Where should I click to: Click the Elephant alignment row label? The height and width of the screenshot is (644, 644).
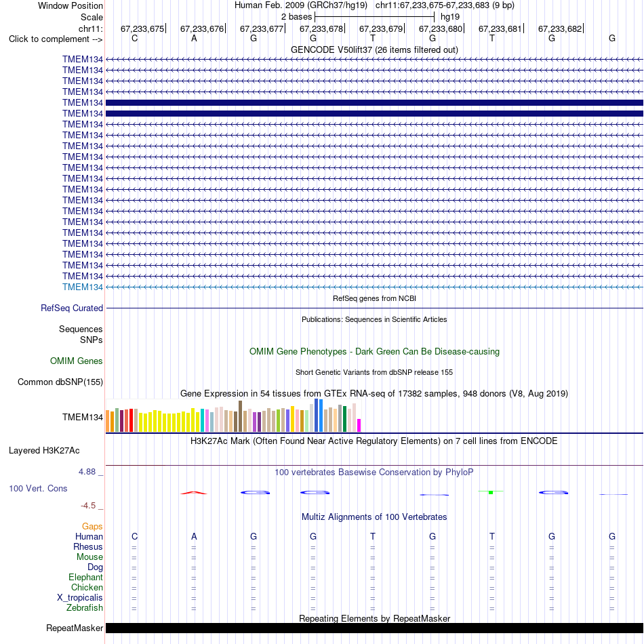(x=85, y=578)
